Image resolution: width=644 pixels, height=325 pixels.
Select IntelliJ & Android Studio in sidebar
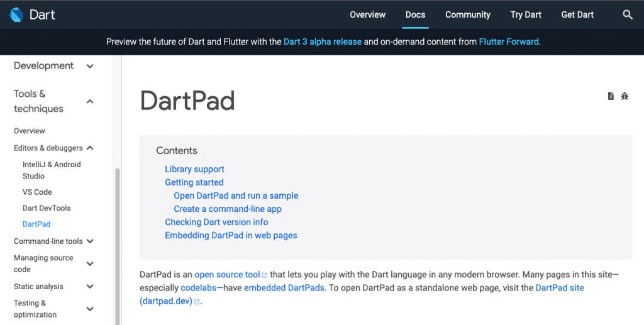[52, 170]
